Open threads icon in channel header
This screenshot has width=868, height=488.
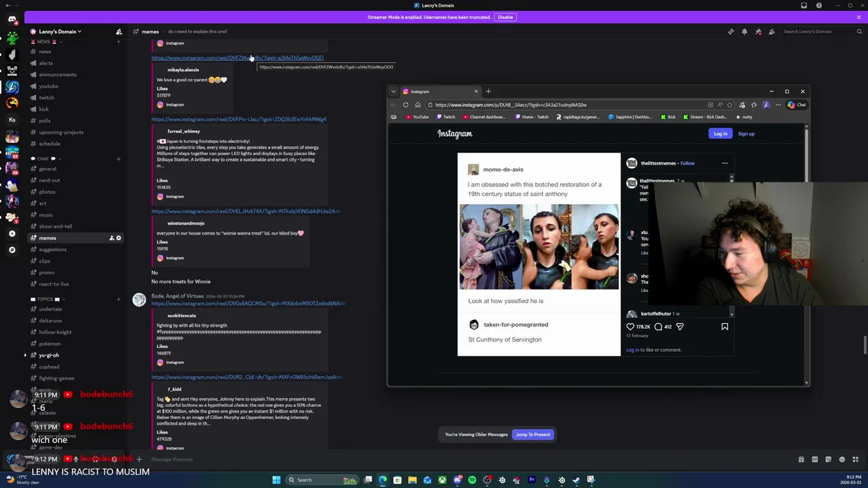(730, 31)
